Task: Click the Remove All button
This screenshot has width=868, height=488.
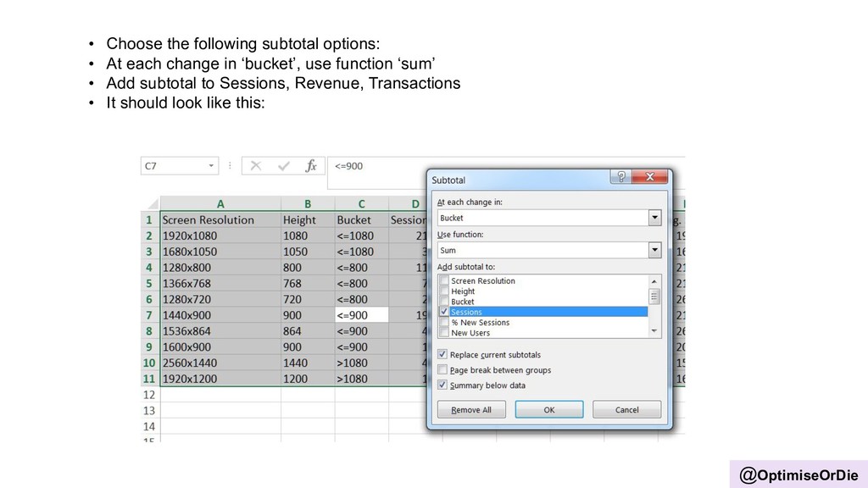Action: (471, 409)
